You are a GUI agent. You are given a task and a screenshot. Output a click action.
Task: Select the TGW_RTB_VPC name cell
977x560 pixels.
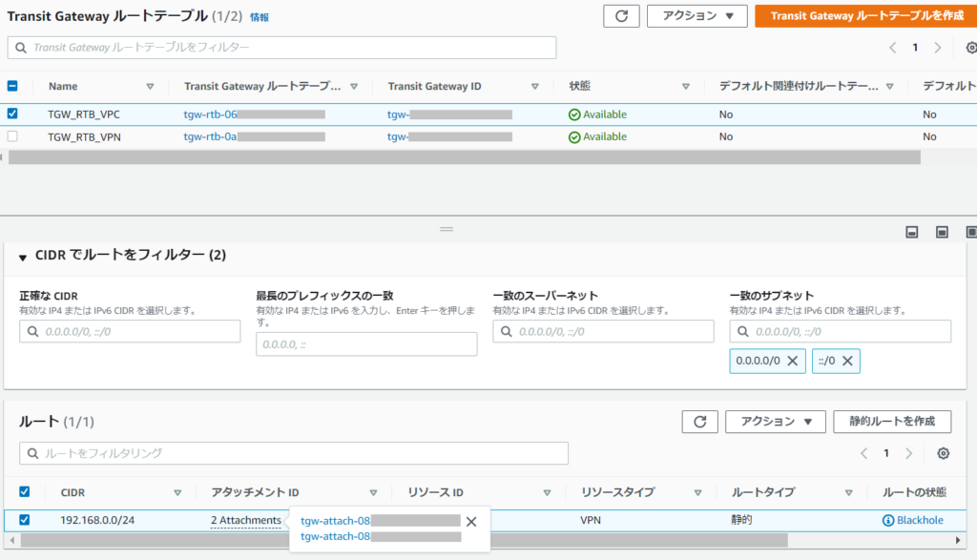pos(84,114)
